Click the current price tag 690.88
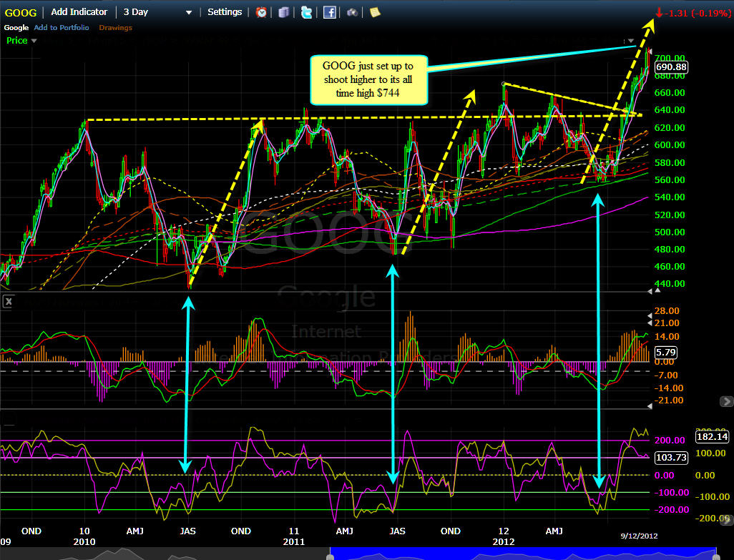Viewport: 734px width, 560px height. click(671, 67)
